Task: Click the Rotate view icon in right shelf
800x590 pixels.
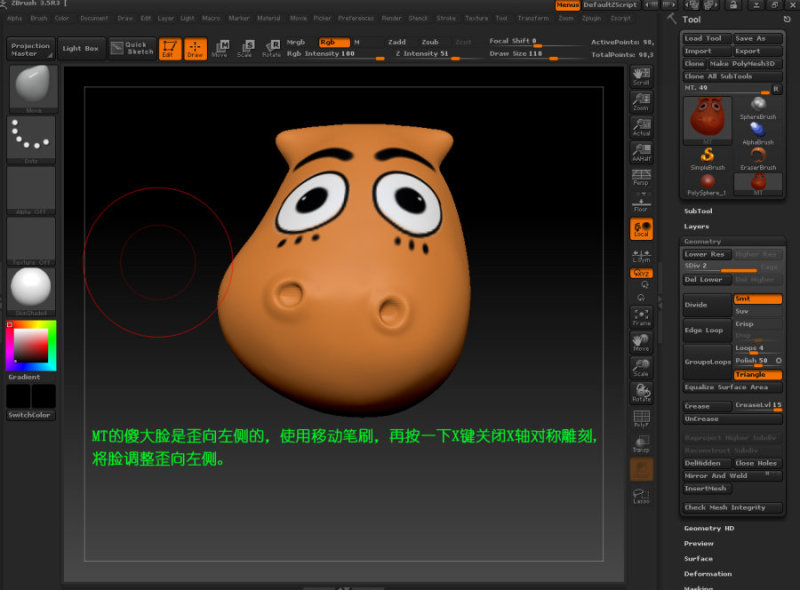Action: [x=641, y=392]
